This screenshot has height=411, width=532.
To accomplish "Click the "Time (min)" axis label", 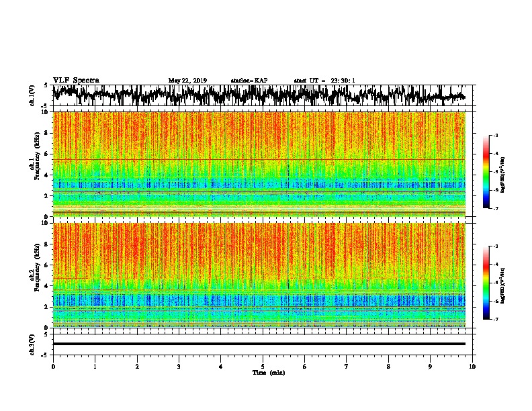I will click(x=269, y=373).
